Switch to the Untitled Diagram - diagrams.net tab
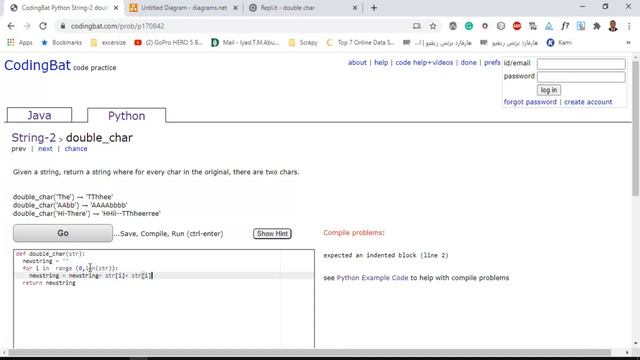The image size is (640, 360). pyautogui.click(x=184, y=8)
